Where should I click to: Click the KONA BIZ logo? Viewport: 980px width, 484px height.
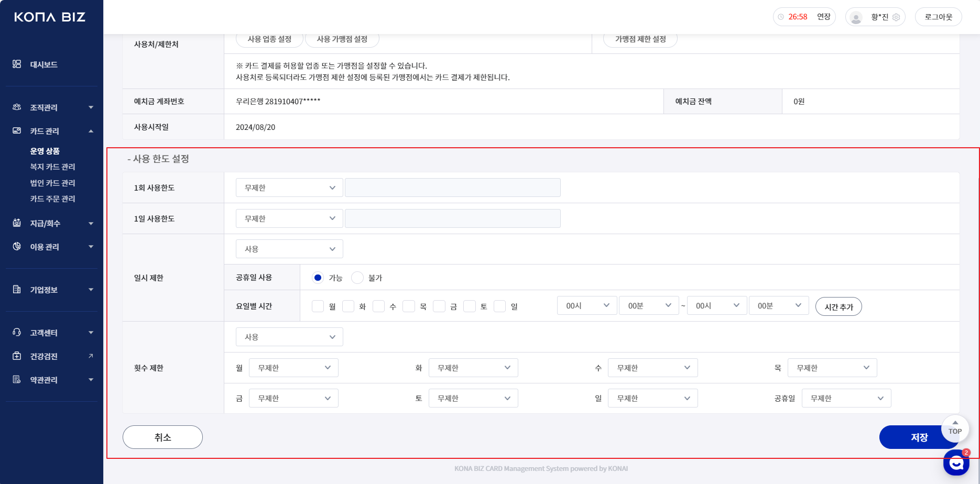point(50,17)
